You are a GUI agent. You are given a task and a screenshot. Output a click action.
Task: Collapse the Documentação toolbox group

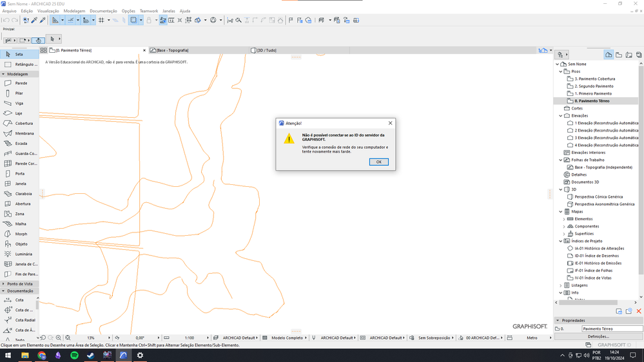[x=3, y=291]
